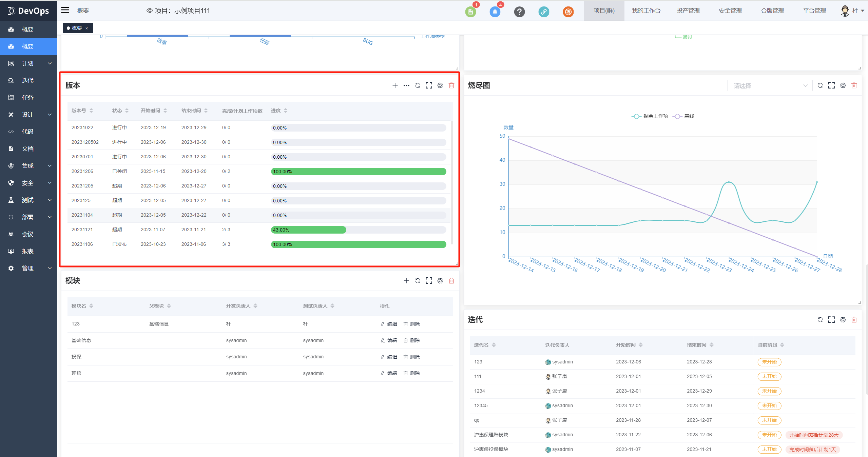Open the 请选择 dropdown in 燃尽图
This screenshot has height=457, width=868.
(770, 86)
